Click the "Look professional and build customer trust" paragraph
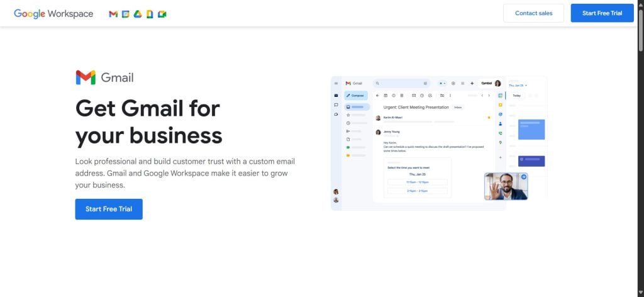 185,173
